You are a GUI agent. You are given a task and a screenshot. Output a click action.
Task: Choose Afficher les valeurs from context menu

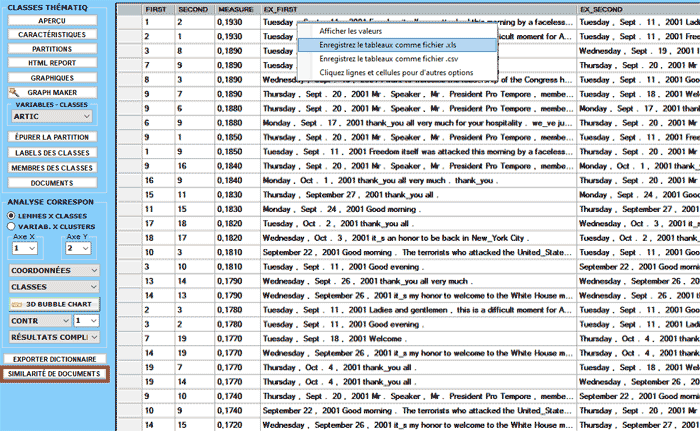click(x=397, y=31)
